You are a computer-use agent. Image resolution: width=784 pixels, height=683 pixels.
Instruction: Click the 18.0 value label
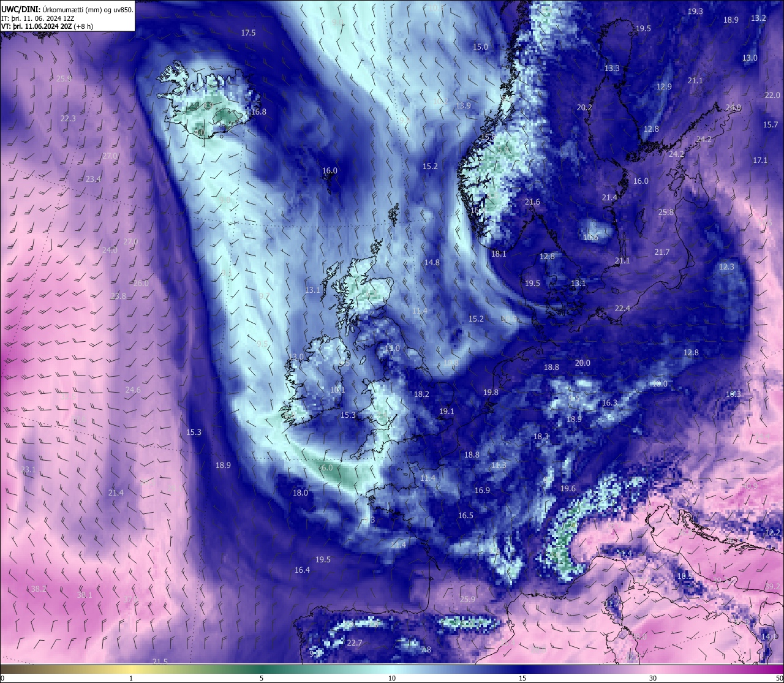[x=300, y=493]
